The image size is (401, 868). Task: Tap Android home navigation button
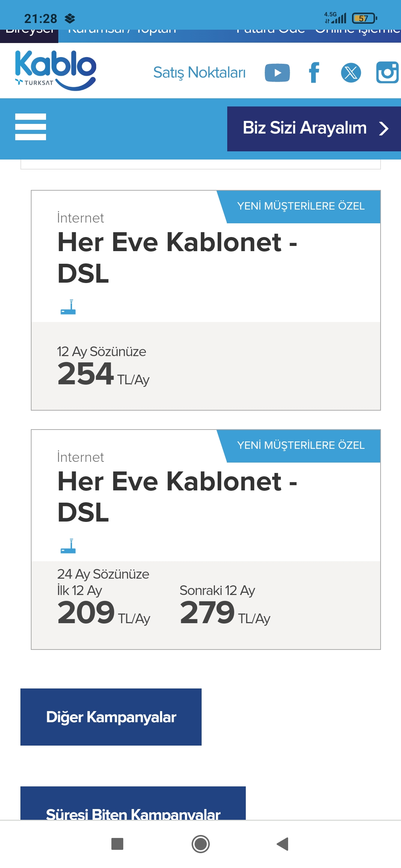pyautogui.click(x=200, y=844)
